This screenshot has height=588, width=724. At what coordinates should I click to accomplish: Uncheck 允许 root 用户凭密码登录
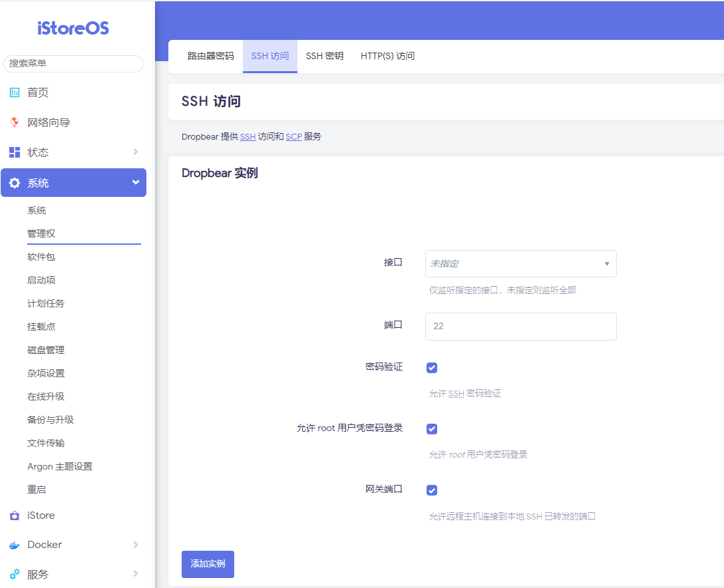click(432, 428)
